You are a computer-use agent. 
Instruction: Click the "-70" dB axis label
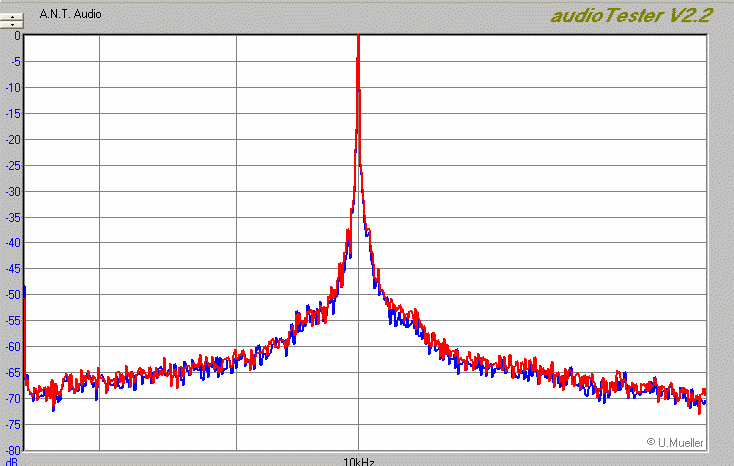tap(13, 399)
